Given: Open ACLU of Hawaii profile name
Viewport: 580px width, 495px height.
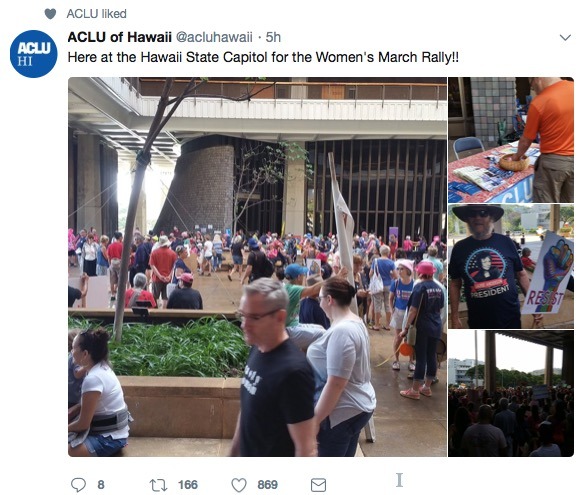Looking at the screenshot, I should pyautogui.click(x=119, y=37).
